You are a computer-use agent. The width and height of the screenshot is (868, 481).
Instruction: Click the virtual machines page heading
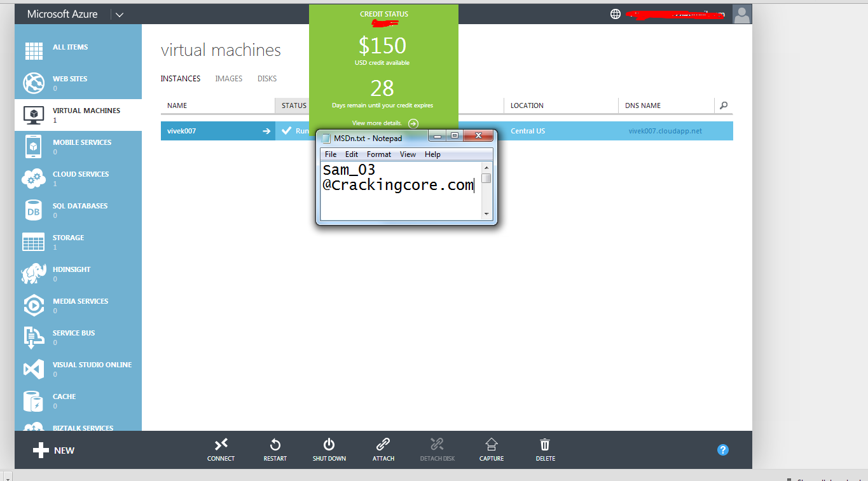[221, 50]
